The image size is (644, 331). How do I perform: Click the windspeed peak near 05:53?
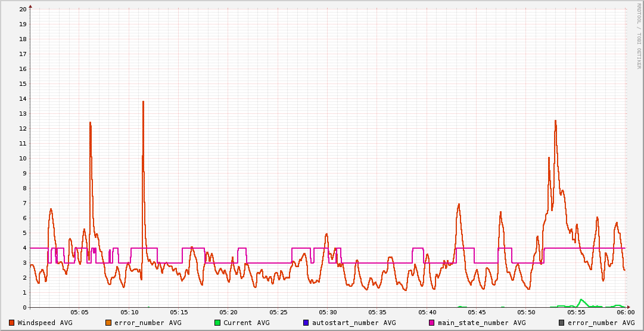[555, 121]
